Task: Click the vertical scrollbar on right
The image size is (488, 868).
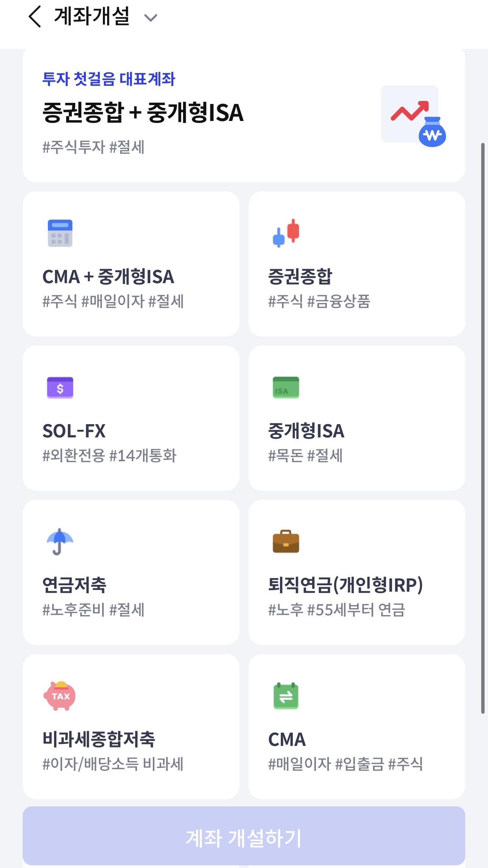Action: coord(483,428)
